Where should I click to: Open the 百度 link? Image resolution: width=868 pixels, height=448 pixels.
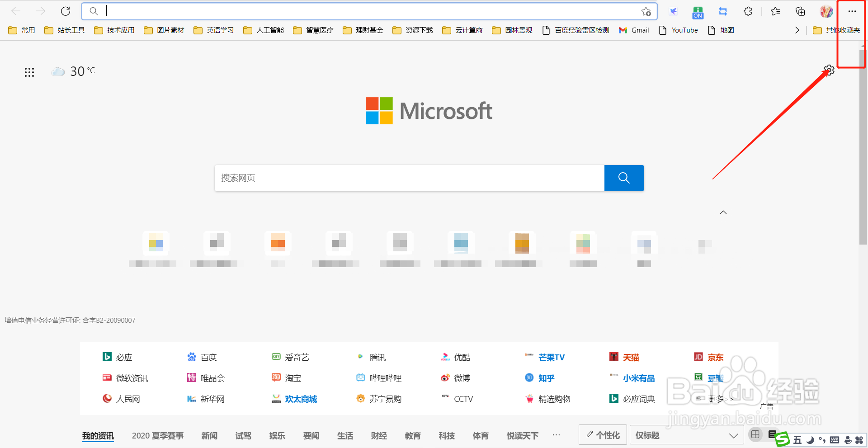(208, 358)
